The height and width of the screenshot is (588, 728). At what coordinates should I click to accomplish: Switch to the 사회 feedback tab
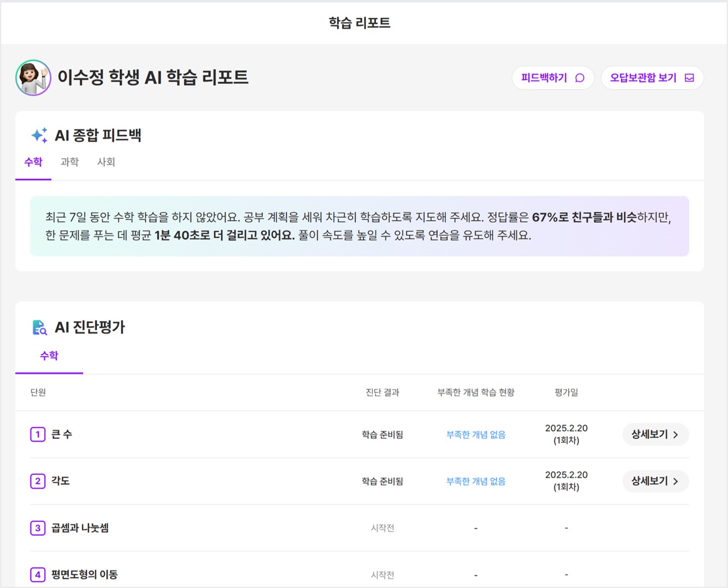coord(106,162)
